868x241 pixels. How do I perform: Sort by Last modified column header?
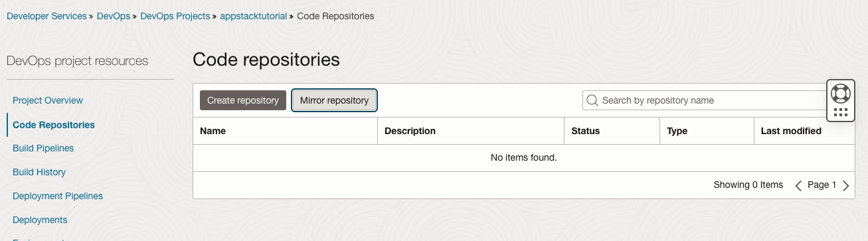791,131
